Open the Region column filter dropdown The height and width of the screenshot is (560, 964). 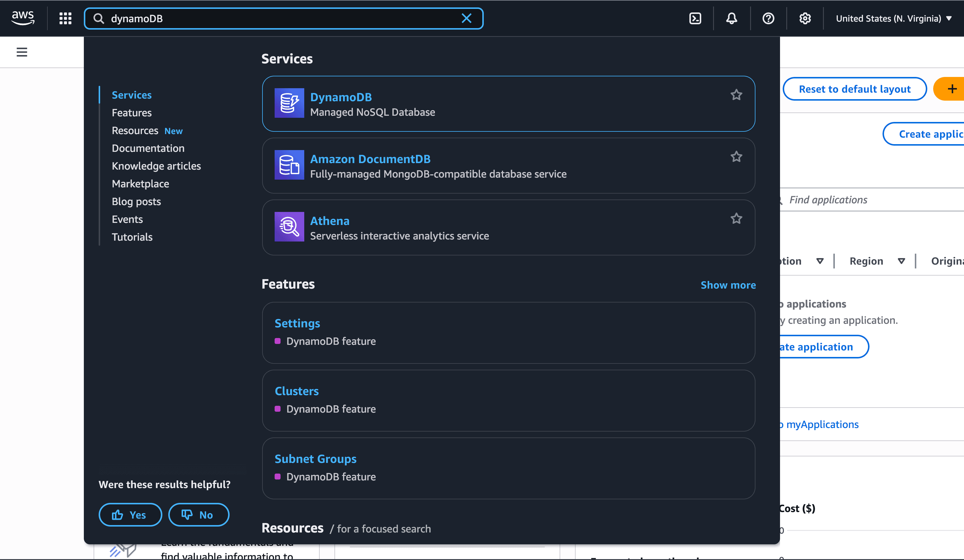(902, 261)
